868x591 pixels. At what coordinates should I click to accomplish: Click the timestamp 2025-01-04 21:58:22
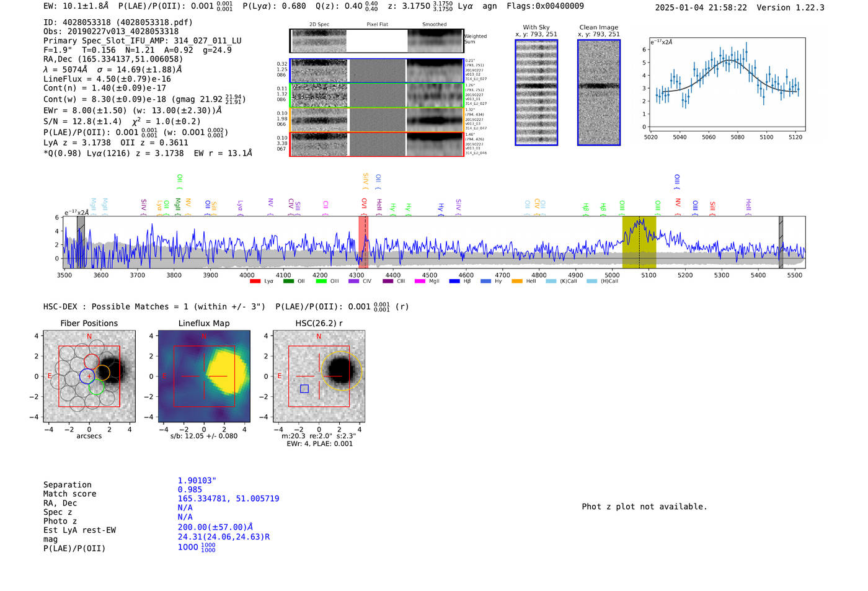701,7
